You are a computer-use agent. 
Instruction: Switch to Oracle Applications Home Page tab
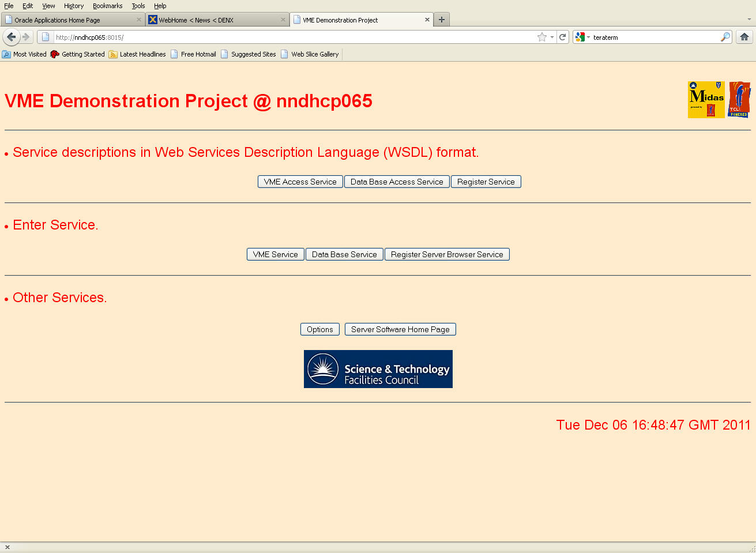point(69,20)
